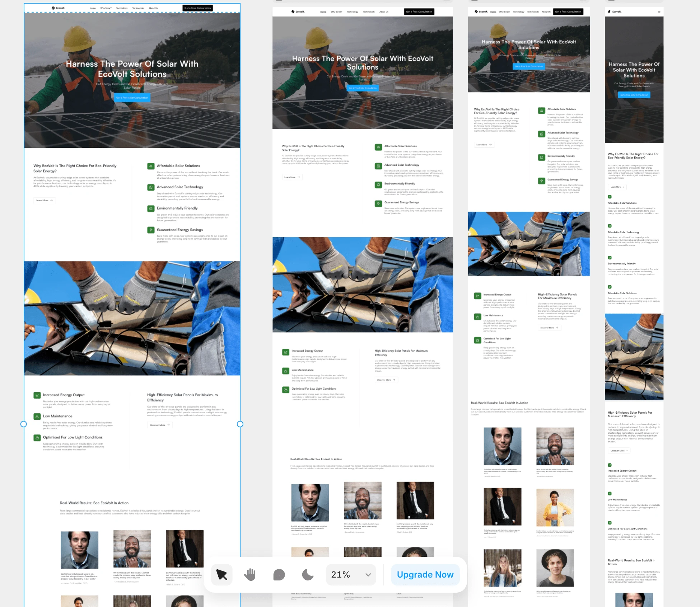Select Affordable Solar Solutions icon in second frame
The width and height of the screenshot is (700, 607).
pyautogui.click(x=378, y=147)
